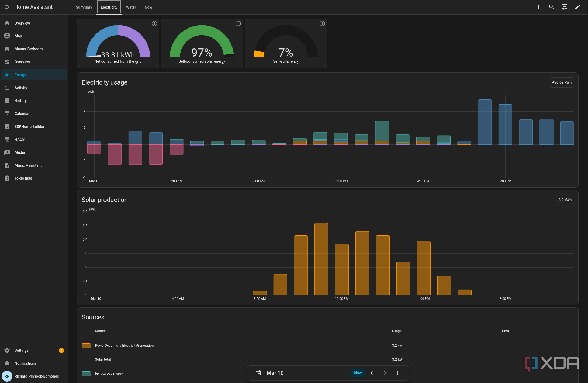Open the search magnifier icon
This screenshot has width=588, height=383.
551,7
